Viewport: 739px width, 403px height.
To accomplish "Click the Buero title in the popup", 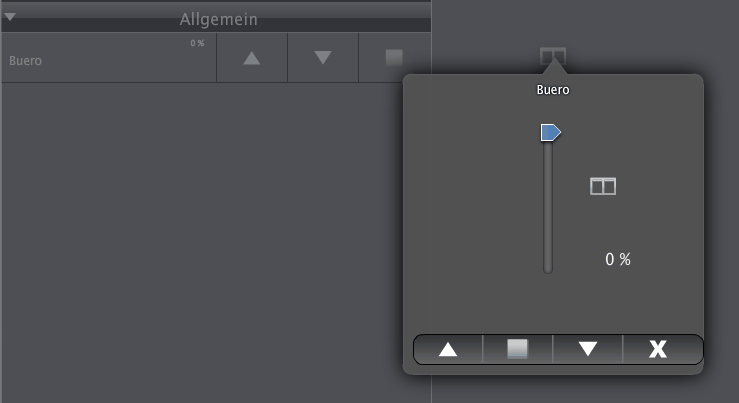I will (553, 90).
